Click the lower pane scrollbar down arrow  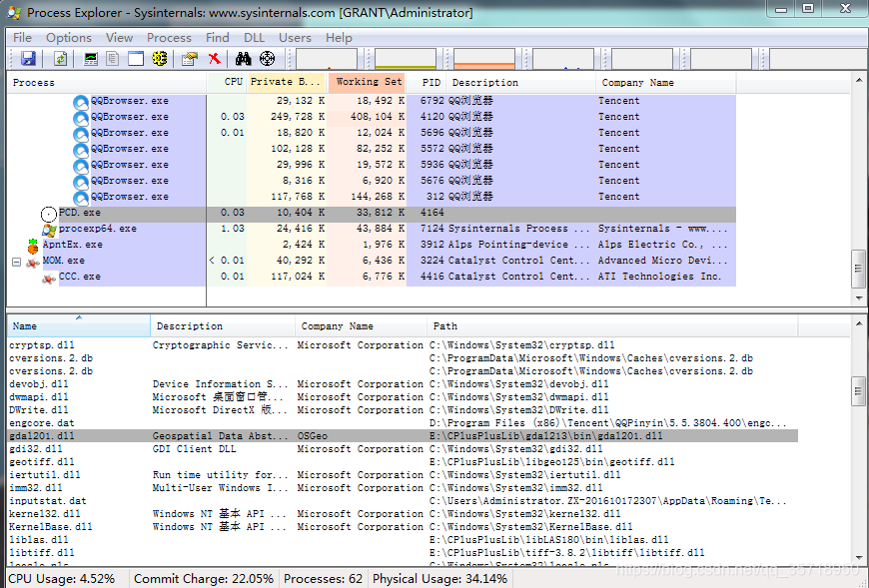(x=858, y=557)
